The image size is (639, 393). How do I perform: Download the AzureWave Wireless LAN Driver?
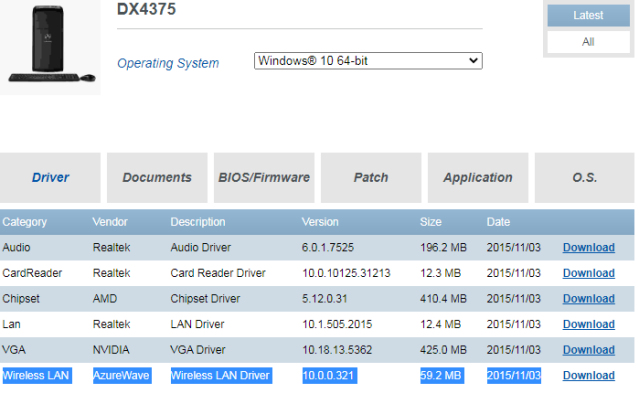pos(588,375)
